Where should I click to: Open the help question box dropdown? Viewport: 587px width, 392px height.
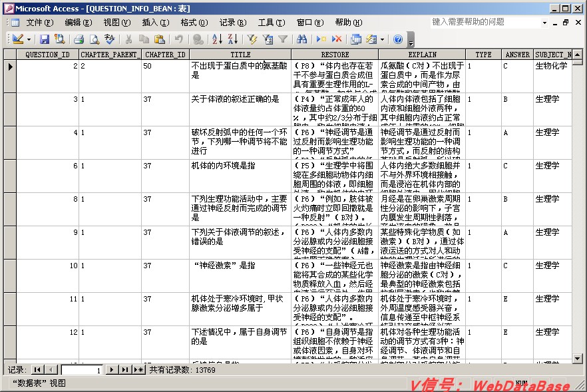click(544, 23)
